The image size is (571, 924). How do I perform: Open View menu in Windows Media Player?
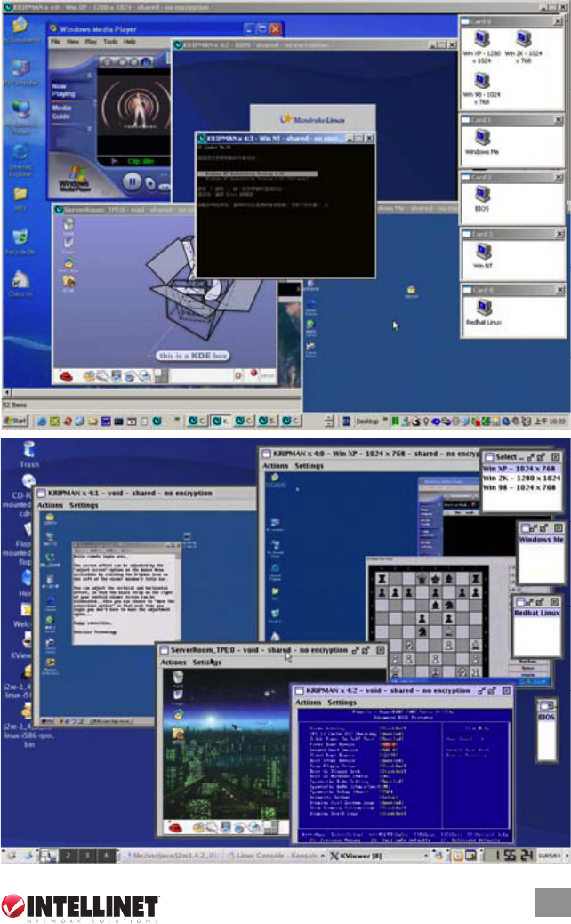click(x=72, y=42)
